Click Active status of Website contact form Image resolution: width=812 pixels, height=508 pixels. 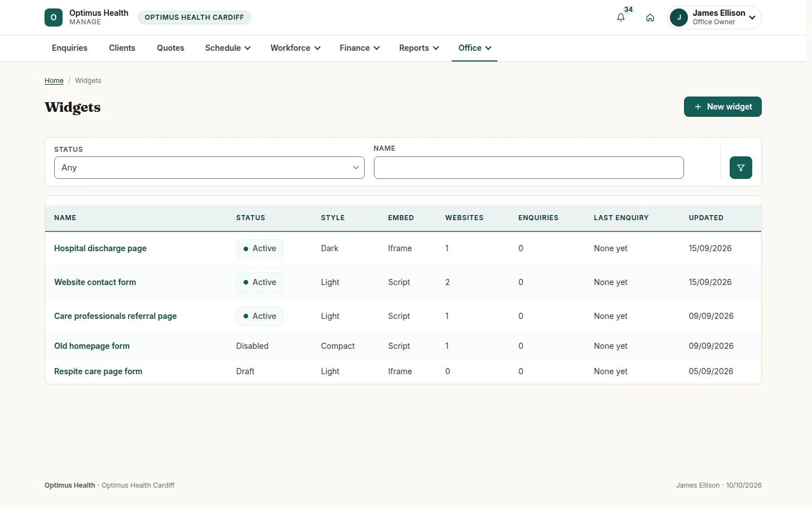pos(259,282)
